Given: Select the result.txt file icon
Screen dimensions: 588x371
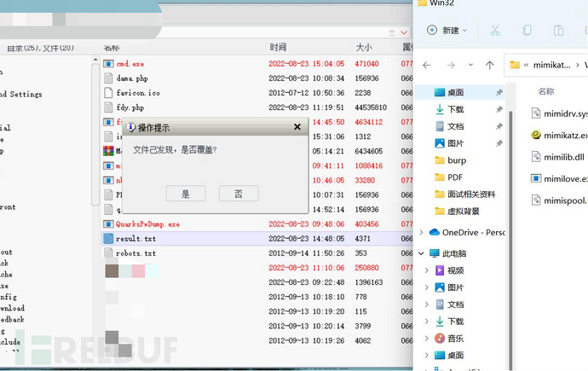Looking at the screenshot, I should 108,239.
